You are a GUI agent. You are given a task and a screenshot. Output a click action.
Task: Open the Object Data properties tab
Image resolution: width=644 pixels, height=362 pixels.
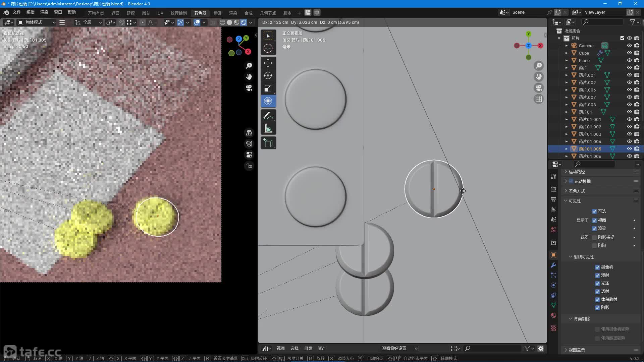click(553, 305)
